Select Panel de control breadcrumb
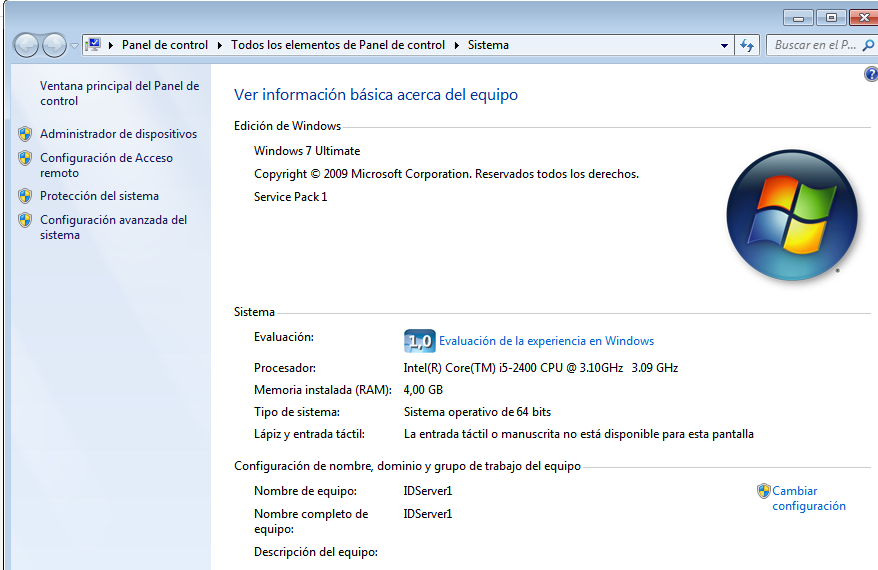Image resolution: width=878 pixels, height=570 pixels. 165,45
